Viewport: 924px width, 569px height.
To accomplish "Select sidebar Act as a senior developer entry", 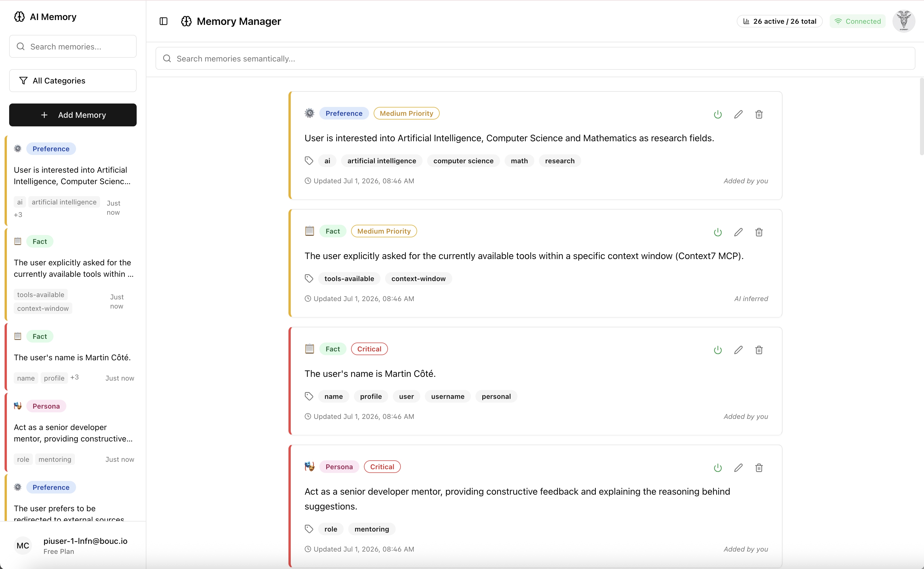I will [x=72, y=432].
